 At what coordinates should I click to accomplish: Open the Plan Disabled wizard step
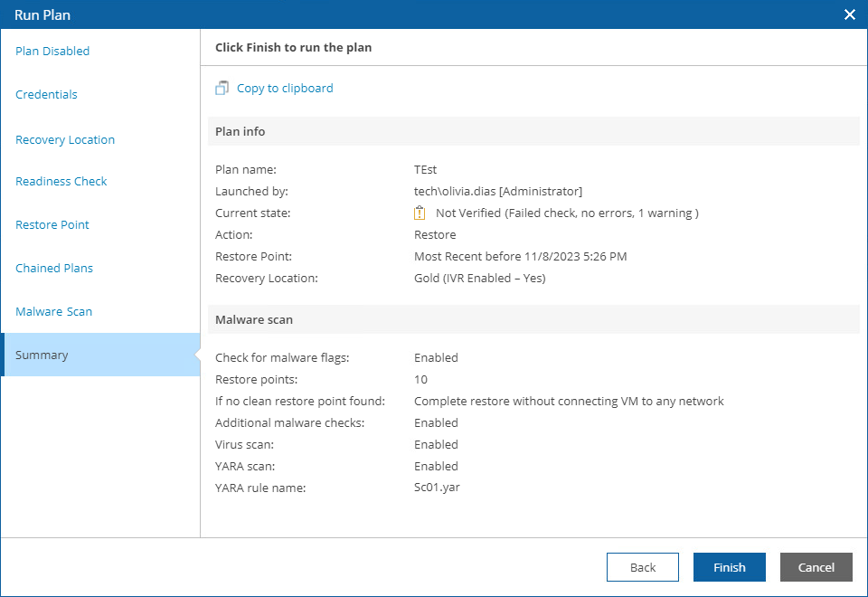52,52
